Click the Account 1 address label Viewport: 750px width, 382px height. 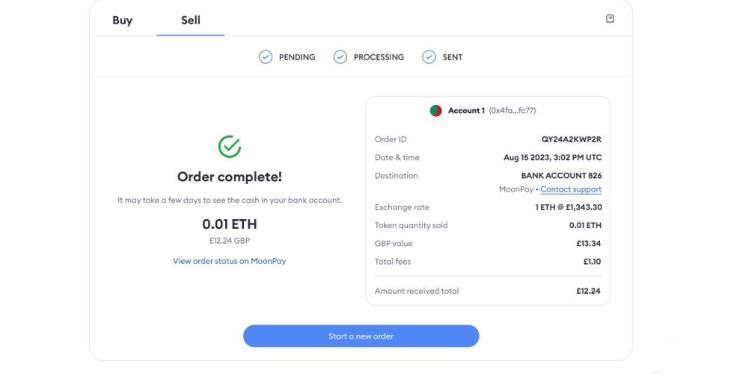(512, 110)
